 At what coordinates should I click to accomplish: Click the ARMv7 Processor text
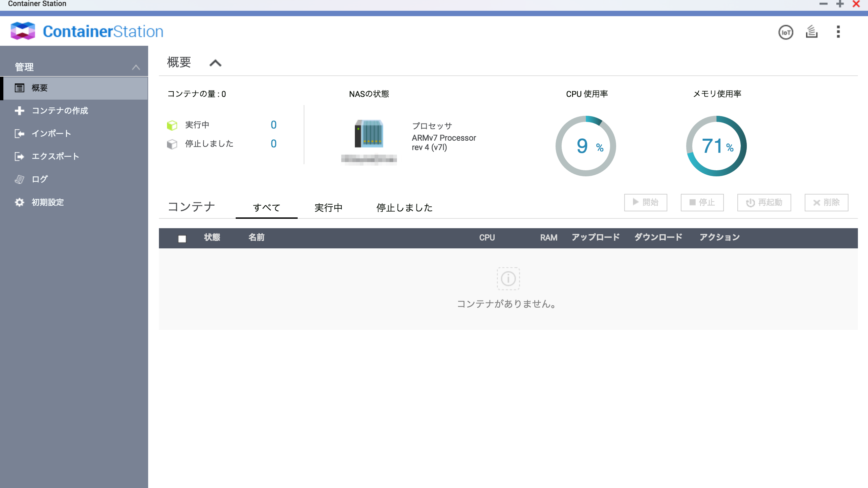point(444,142)
